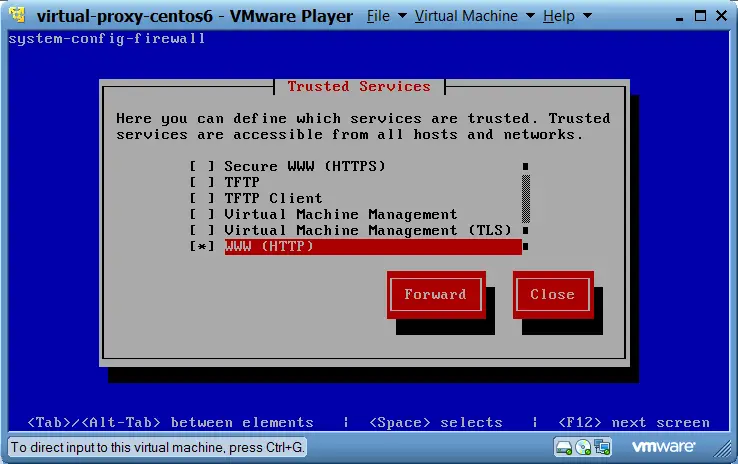Toggle the TFTP checkbox
Viewport: 738px width, 464px height.
(202, 182)
